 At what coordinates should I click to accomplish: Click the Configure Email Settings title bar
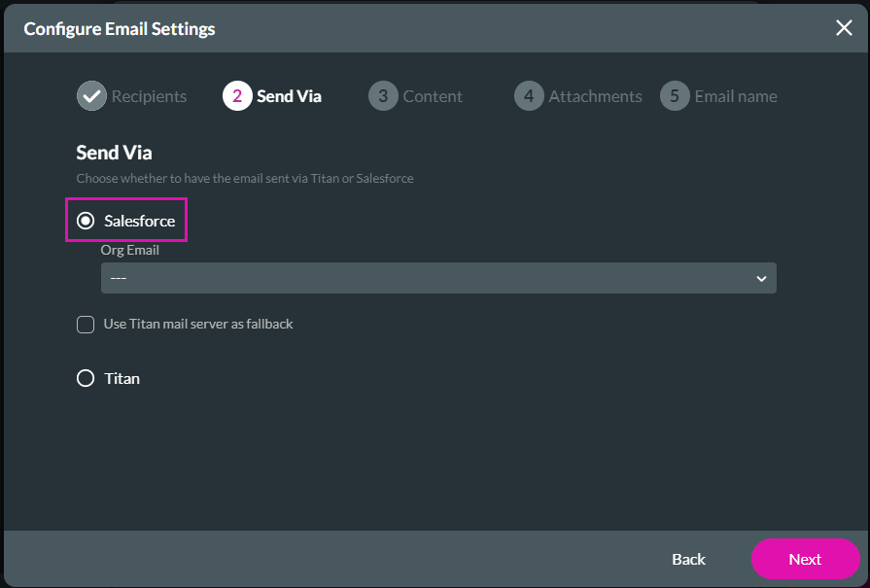tap(120, 28)
